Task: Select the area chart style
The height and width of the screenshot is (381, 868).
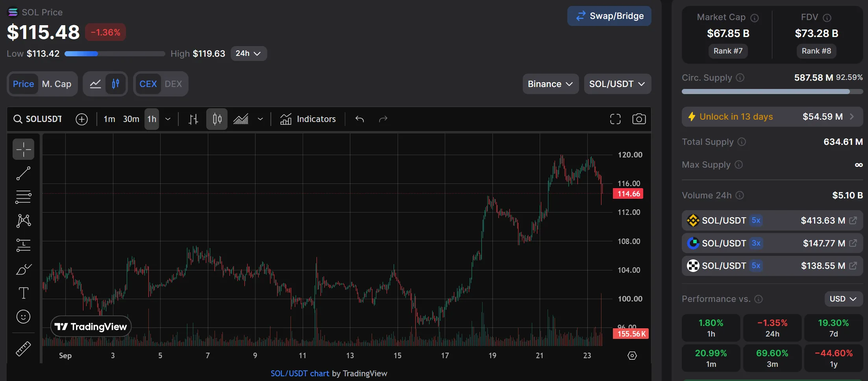Action: (x=241, y=119)
